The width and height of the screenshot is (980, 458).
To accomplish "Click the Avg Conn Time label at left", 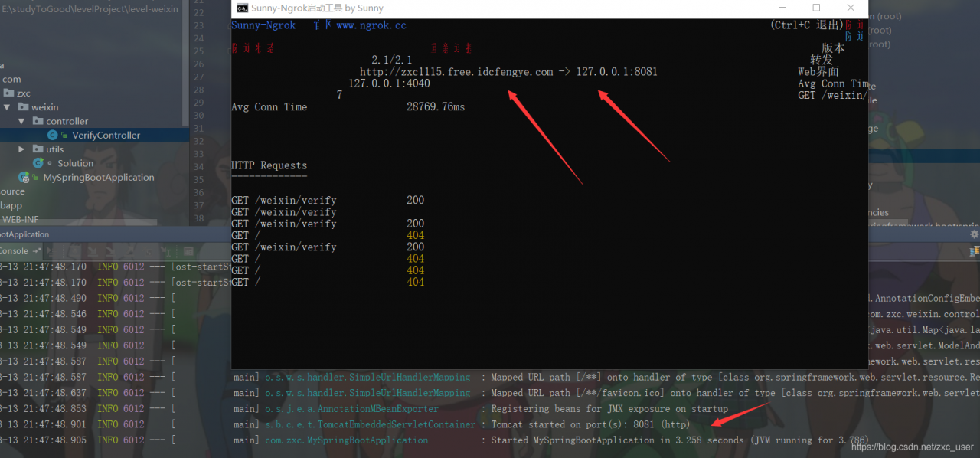I will [x=269, y=107].
